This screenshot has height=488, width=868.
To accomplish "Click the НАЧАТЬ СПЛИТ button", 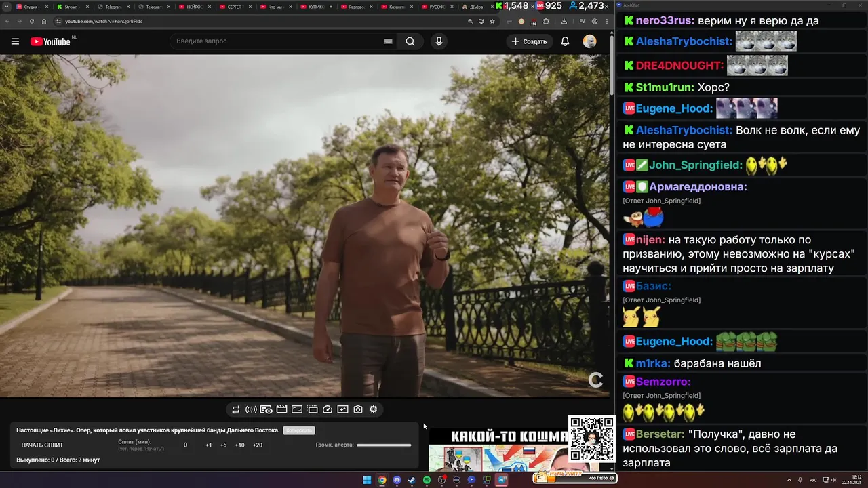I will coord(42,445).
